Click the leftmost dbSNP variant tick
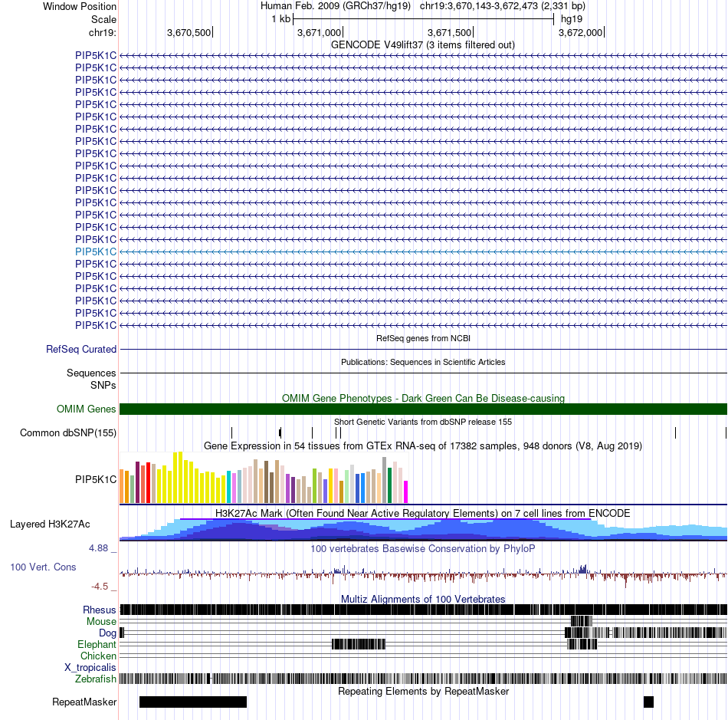Viewport: 728px width, 720px height. click(231, 433)
